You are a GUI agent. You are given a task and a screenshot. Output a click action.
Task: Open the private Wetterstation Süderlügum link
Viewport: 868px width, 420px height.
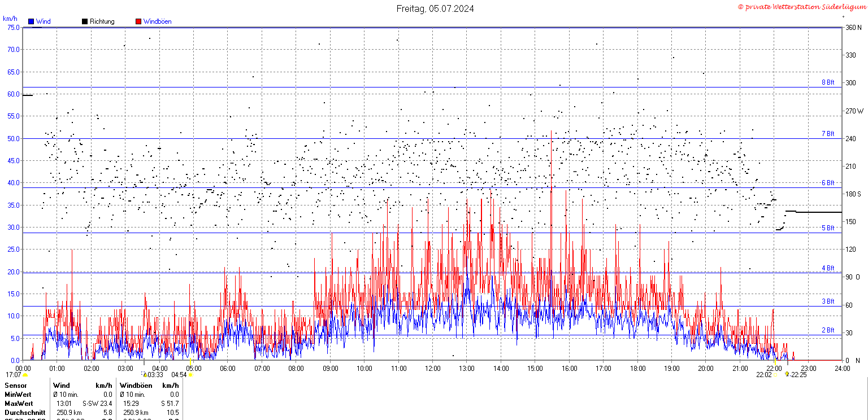[801, 7]
